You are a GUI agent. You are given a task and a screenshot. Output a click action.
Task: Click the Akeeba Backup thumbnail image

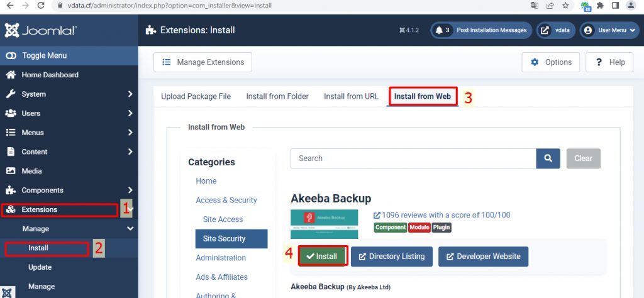[325, 224]
